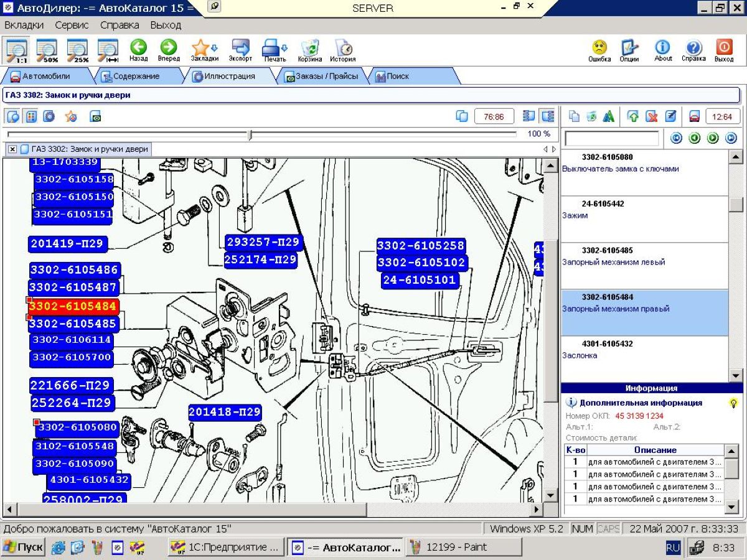
Task: Open the Выход menu in menu bar
Action: click(166, 25)
